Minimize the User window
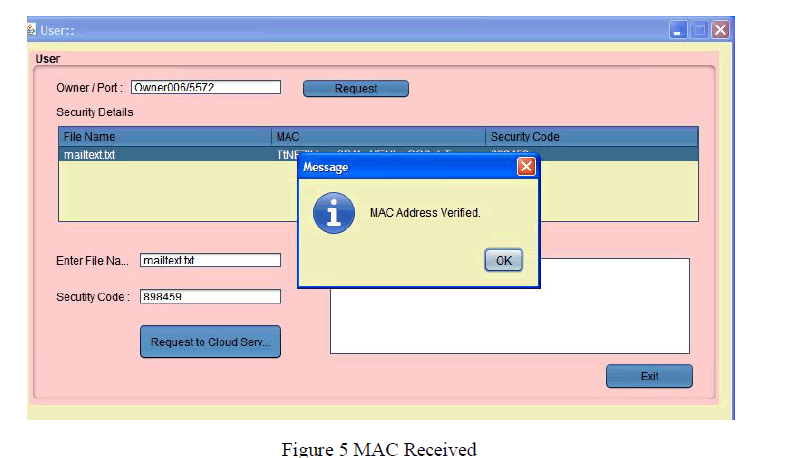Screen dimensions: 787x458 point(678,31)
